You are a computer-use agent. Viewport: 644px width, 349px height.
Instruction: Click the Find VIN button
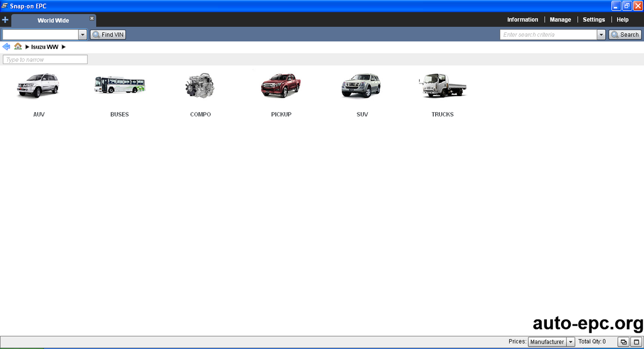pos(108,35)
